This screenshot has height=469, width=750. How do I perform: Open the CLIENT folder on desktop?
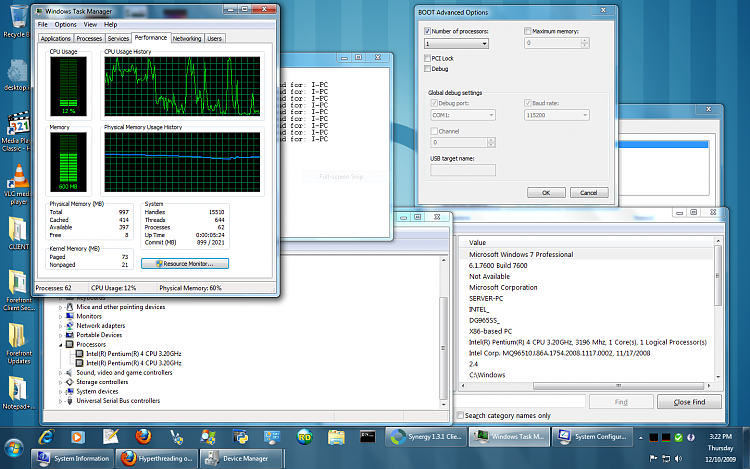(18, 229)
